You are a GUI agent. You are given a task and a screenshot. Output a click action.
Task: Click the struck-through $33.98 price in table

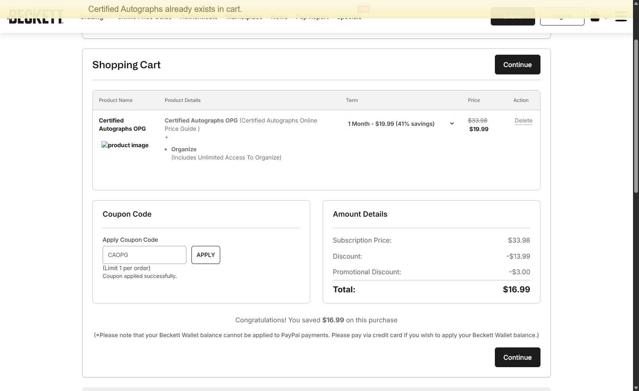[477, 121]
